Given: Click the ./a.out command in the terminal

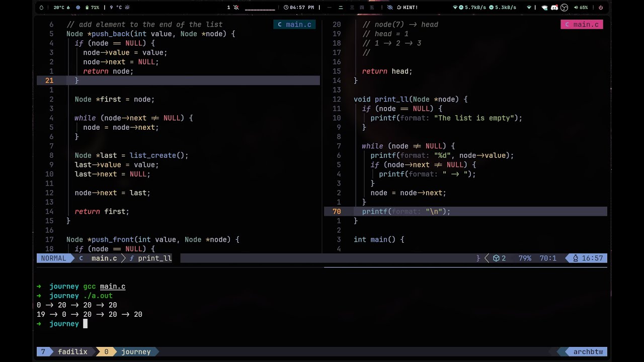Looking at the screenshot, I should pyautogui.click(x=98, y=296).
